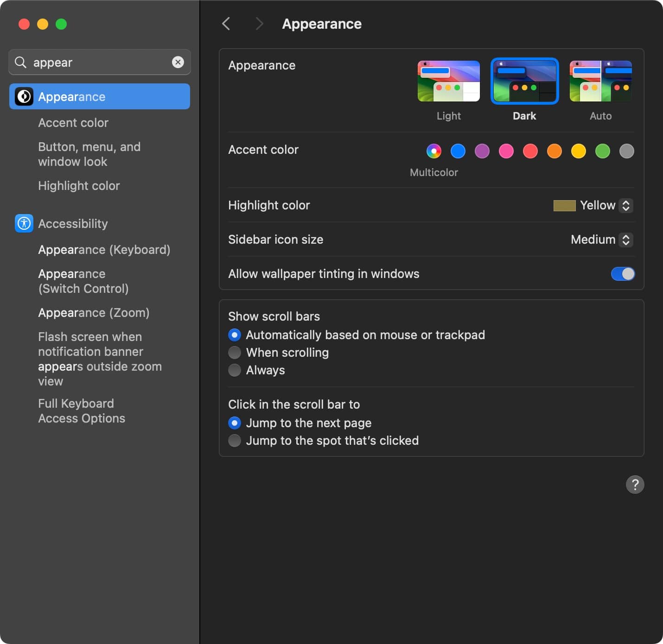Choose the Auto appearance thumbnail
Viewport: 663px width, 644px height.
click(x=600, y=81)
